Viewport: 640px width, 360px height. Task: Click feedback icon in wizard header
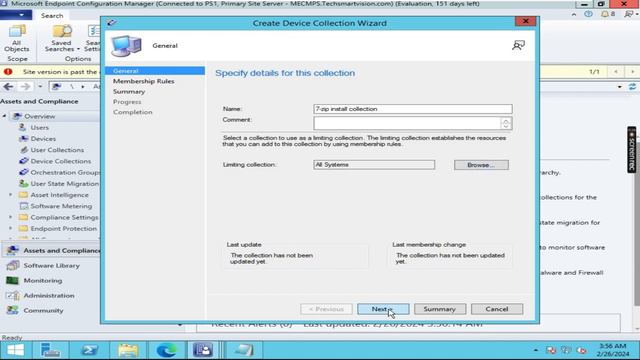point(518,45)
